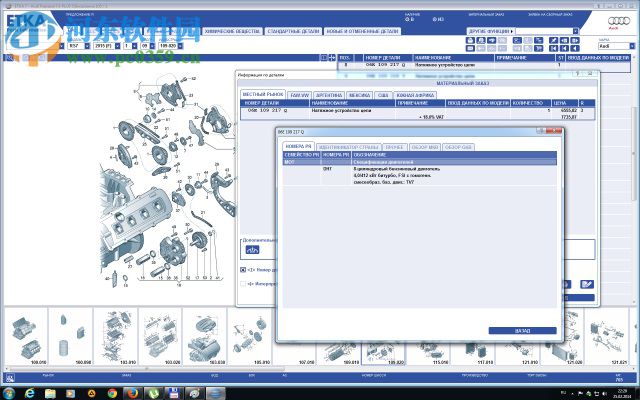Viewport: 640px width, 400px height.
Task: Select the part row 'Натяжное устройство цепи' in dialog
Action: tap(417, 111)
